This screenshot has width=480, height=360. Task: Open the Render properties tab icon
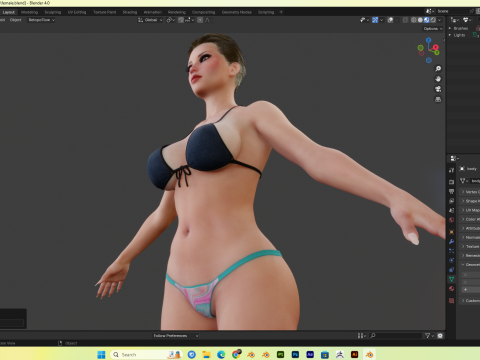click(x=451, y=182)
